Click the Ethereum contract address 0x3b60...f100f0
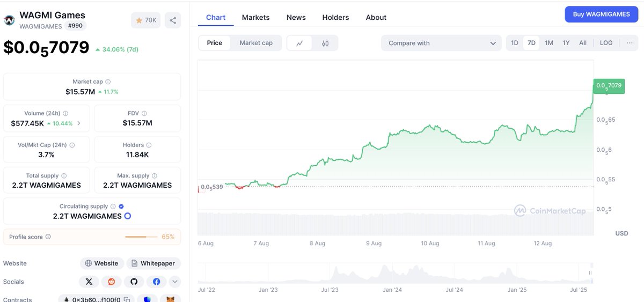This screenshot has height=302, width=644. pos(97,299)
